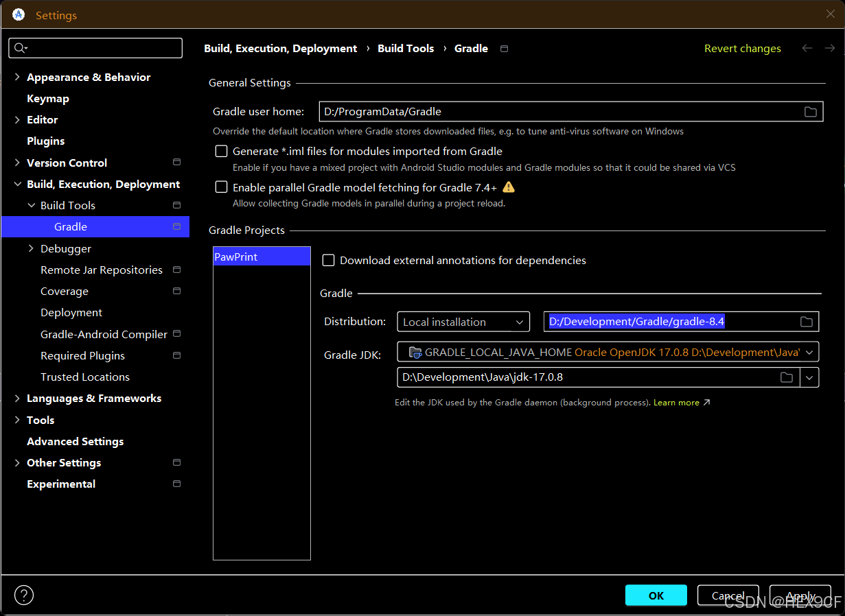
Task: Open Advanced Settings page
Action: coord(76,441)
